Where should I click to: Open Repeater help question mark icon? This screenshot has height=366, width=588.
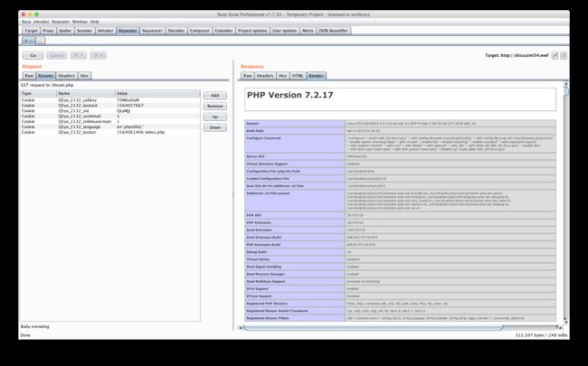[564, 55]
